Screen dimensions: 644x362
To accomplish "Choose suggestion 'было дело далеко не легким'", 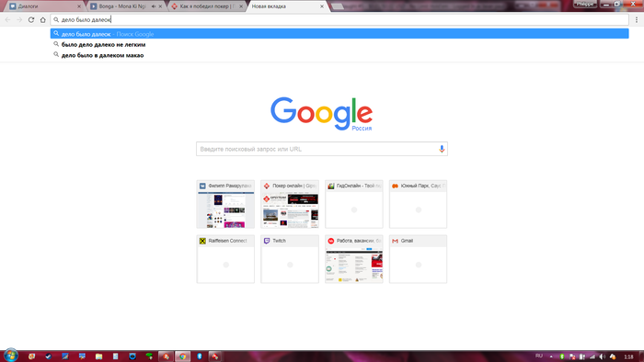I will point(339,44).
